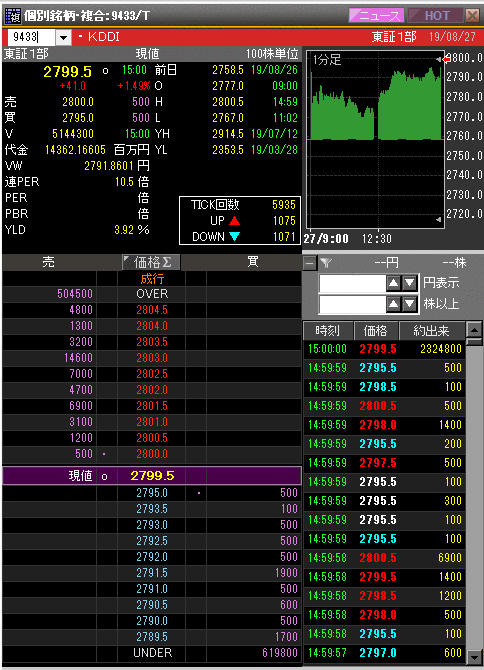The width and height of the screenshot is (484, 670).
Task: Toggle the 価格Σ column header
Action: [x=151, y=262]
